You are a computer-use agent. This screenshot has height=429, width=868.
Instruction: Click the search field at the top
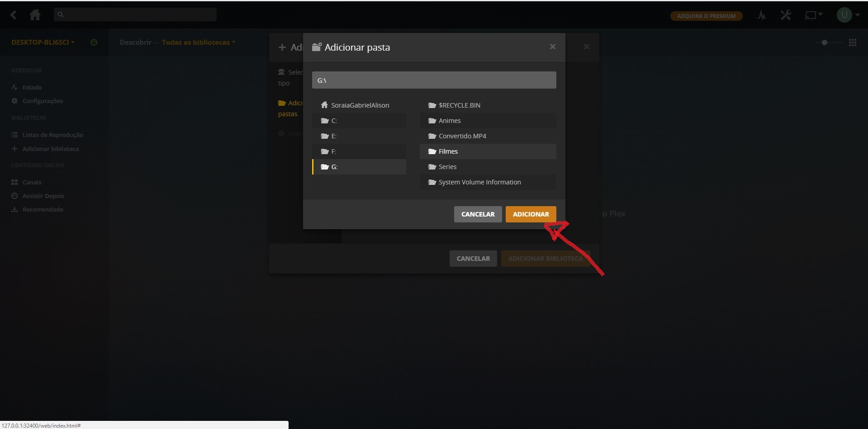click(135, 14)
